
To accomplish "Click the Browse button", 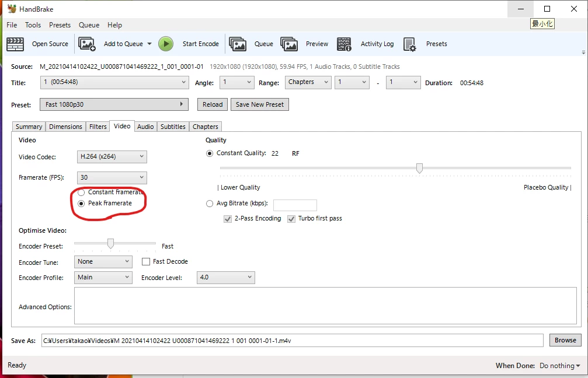I will [565, 340].
